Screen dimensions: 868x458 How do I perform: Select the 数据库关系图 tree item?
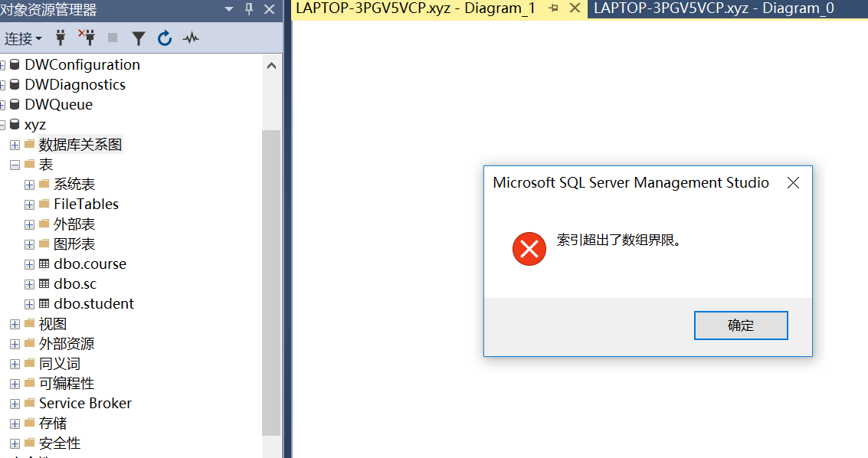[x=80, y=144]
